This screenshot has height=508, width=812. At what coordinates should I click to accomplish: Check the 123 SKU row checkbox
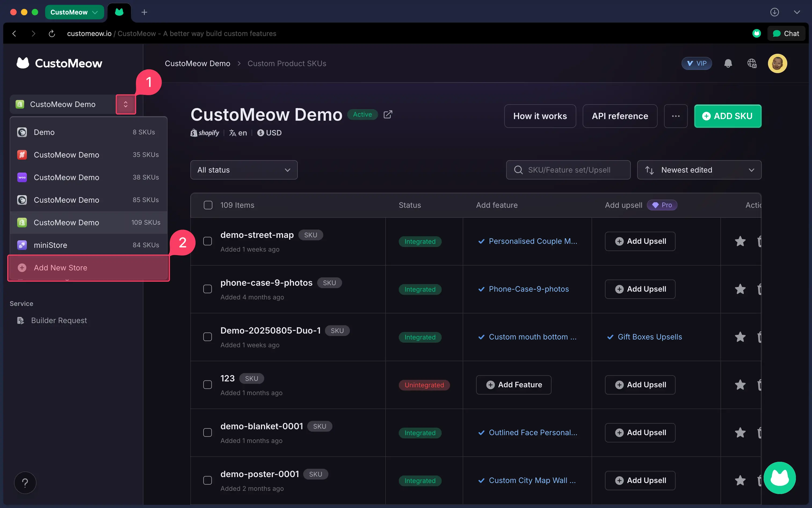(x=208, y=385)
